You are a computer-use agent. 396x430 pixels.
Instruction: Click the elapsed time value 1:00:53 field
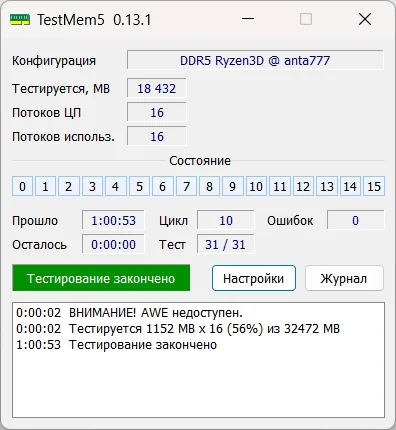coord(113,220)
